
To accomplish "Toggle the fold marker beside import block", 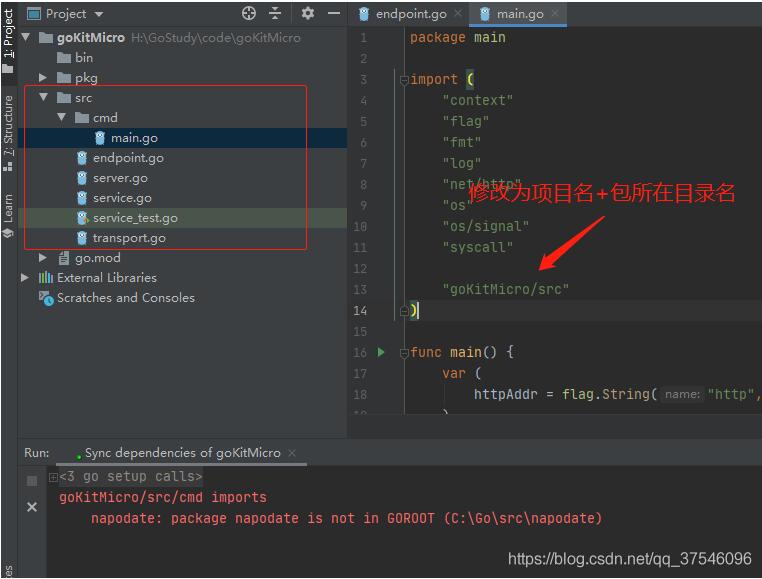I will tap(404, 79).
